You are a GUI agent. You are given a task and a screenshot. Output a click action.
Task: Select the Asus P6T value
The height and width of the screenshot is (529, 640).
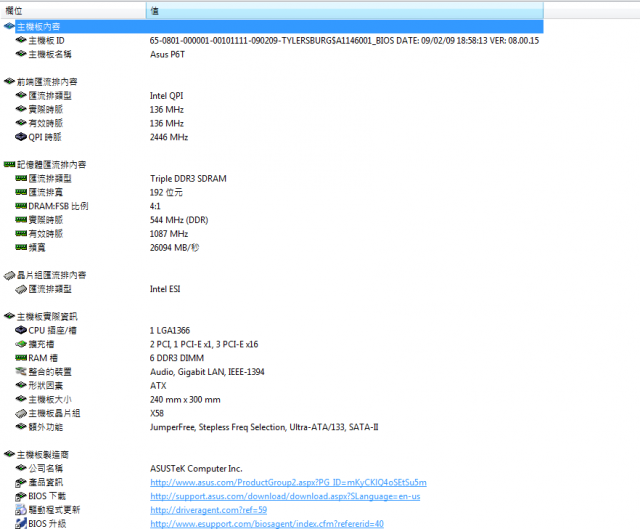(167, 54)
